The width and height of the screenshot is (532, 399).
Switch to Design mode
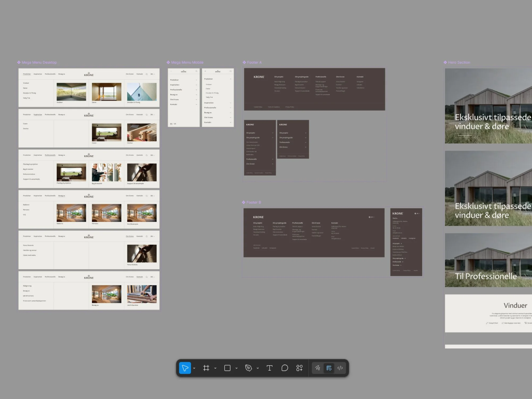[x=329, y=368]
